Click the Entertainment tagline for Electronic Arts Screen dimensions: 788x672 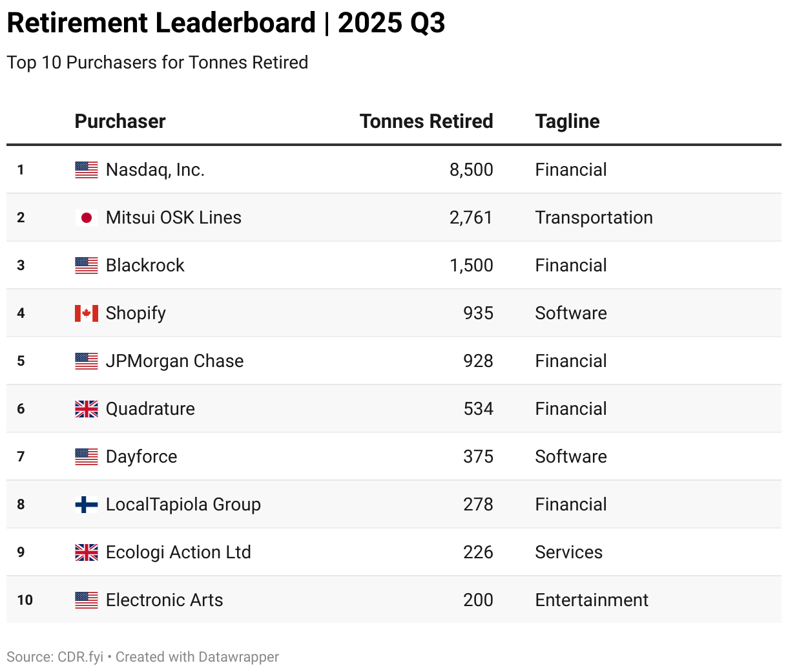(x=591, y=600)
